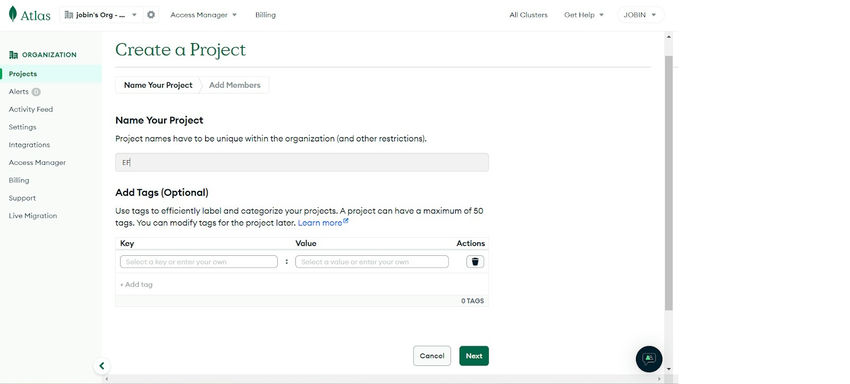Open the JOBIN user menu
Image resolution: width=850 pixels, height=384 pixels.
click(x=640, y=15)
